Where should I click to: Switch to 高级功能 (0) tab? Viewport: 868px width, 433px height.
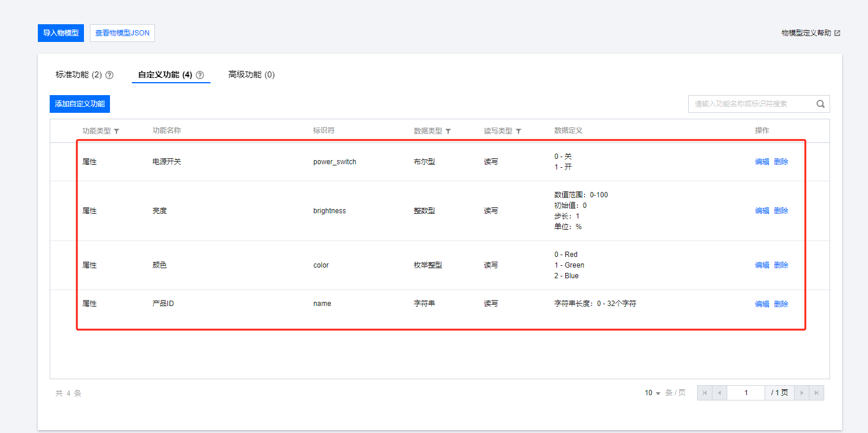click(251, 75)
